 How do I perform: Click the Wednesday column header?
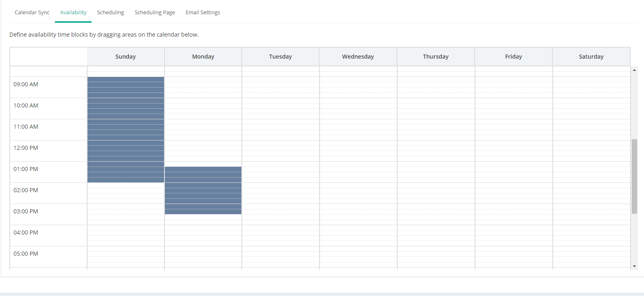point(358,57)
